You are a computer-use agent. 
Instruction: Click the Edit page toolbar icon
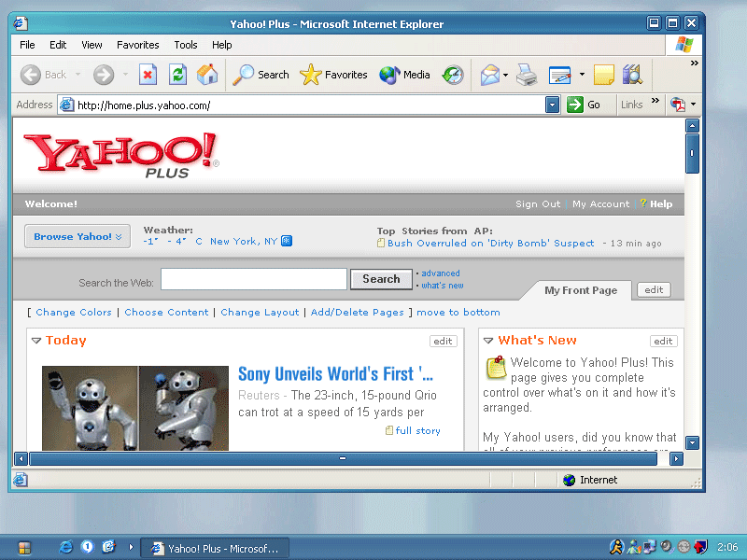pyautogui.click(x=559, y=75)
